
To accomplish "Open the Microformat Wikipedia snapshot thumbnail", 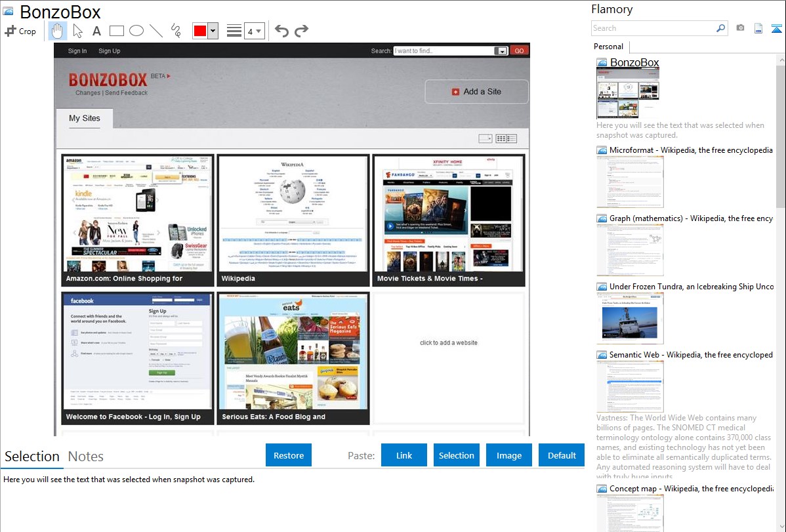I will click(x=630, y=182).
